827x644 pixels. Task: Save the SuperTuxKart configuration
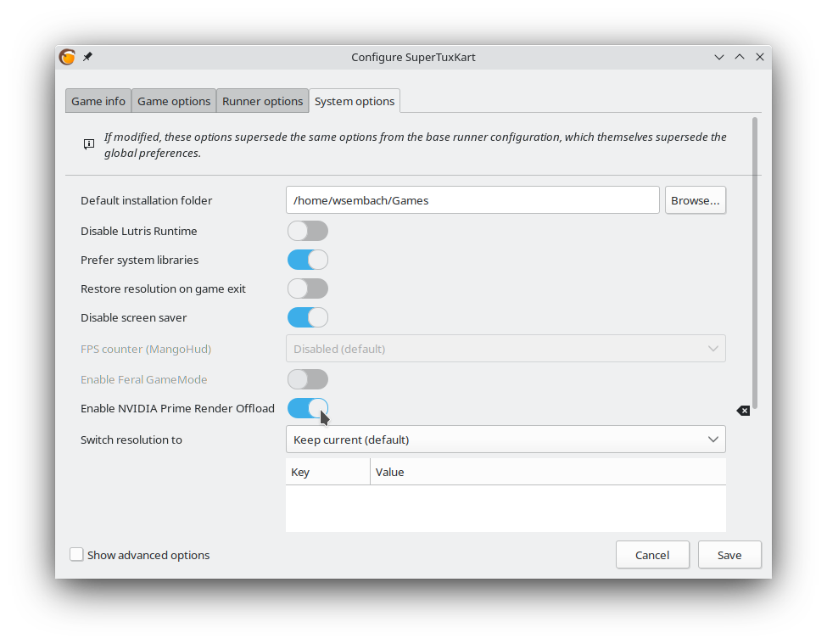(729, 554)
